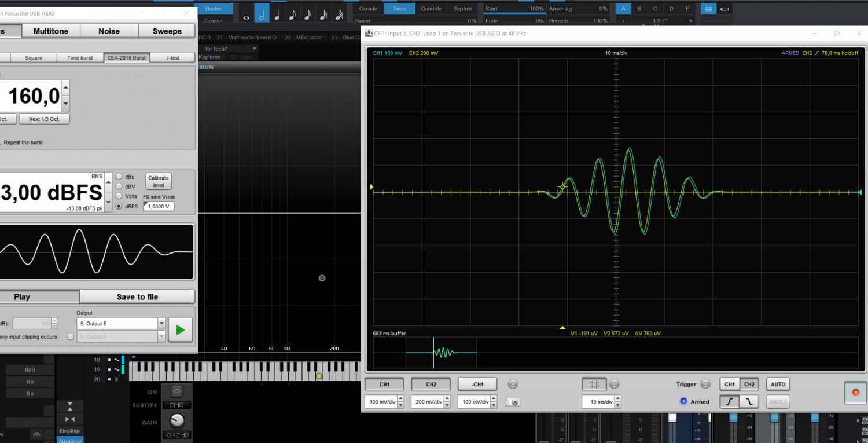This screenshot has width=868, height=443.
Task: Click the Play button in generator
Action: tap(39, 296)
